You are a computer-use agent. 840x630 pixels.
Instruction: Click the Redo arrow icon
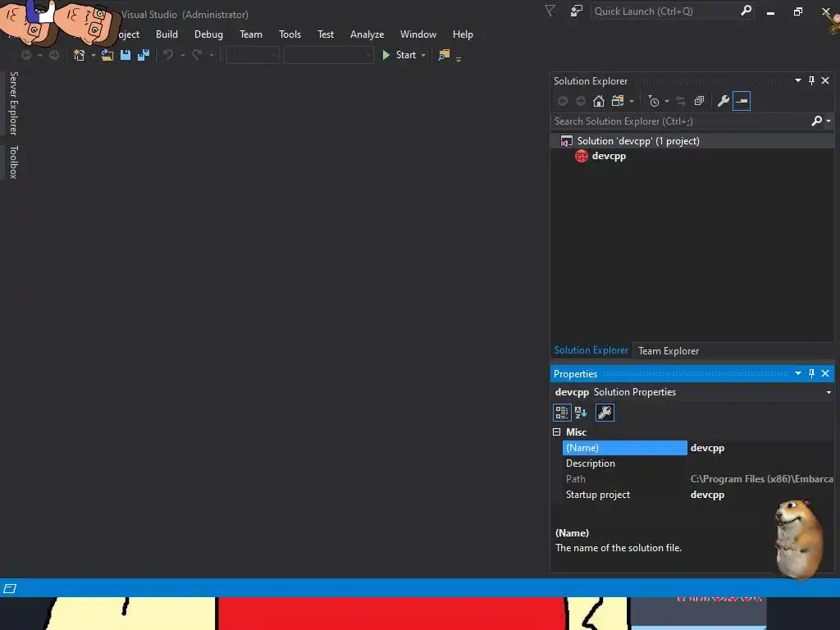click(x=197, y=55)
